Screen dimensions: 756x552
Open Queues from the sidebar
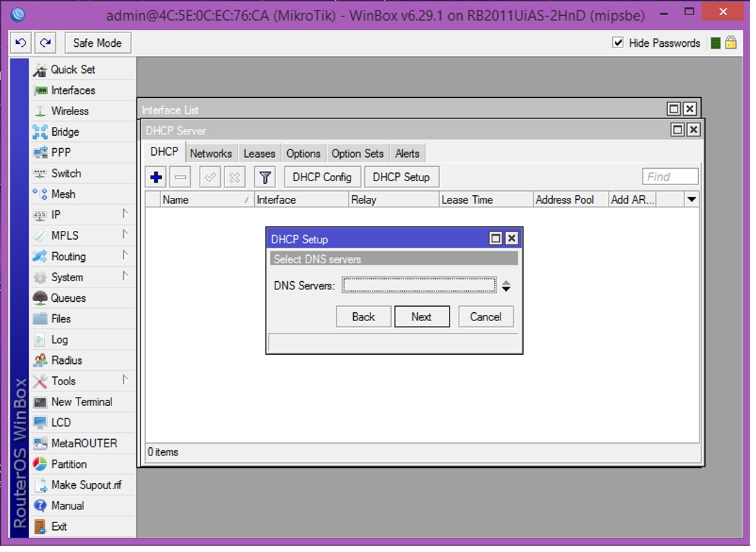point(82,298)
